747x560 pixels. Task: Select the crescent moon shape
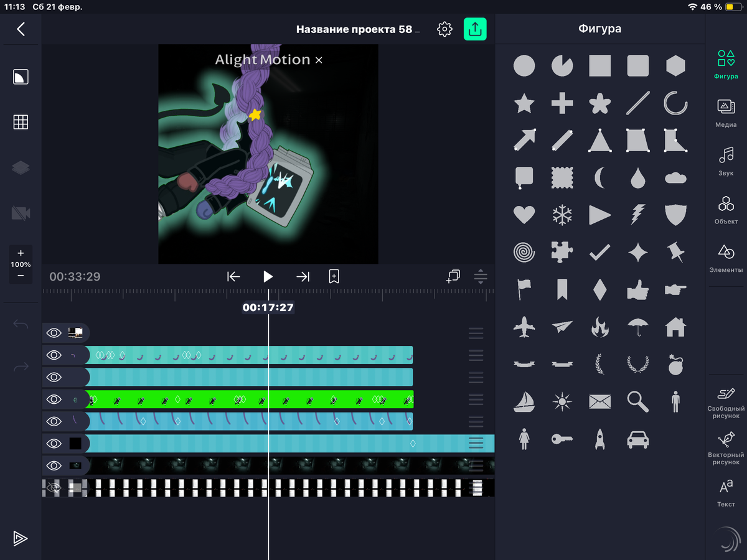pyautogui.click(x=599, y=179)
